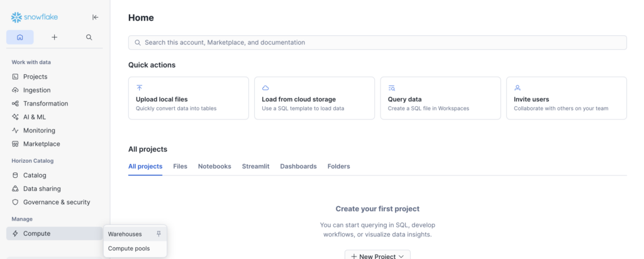Select Compute pools from flyout menu
Viewport: 644px width, 259px height.
(128, 248)
